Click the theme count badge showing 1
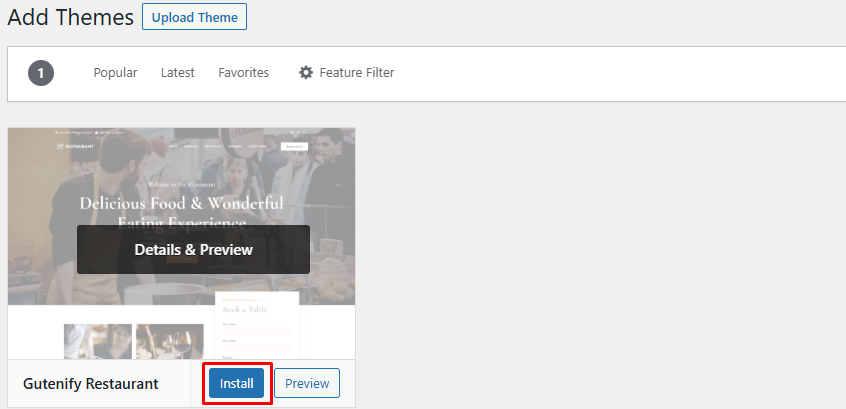This screenshot has height=409, width=846. click(x=41, y=73)
